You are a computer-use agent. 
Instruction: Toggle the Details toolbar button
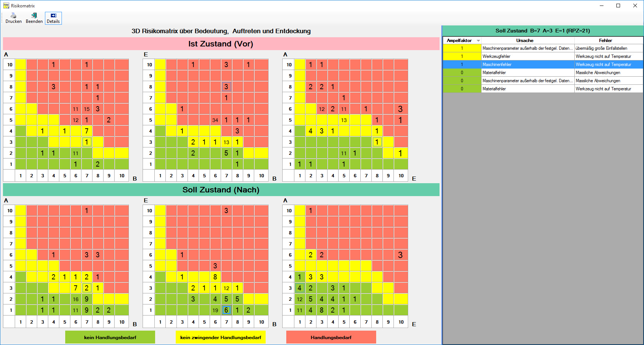click(x=53, y=18)
